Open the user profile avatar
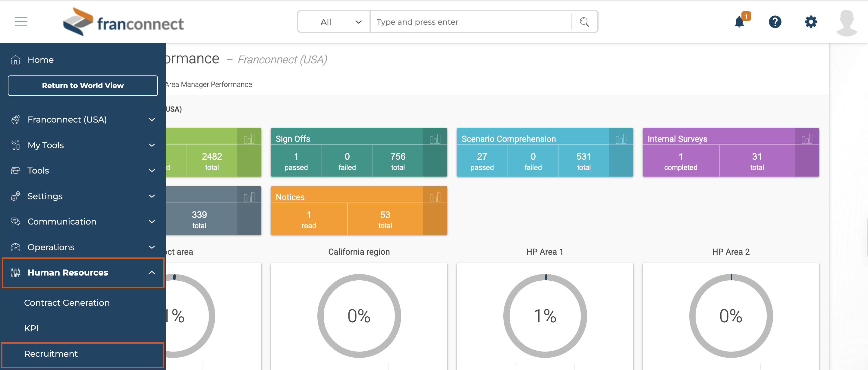The image size is (868, 370). (846, 23)
